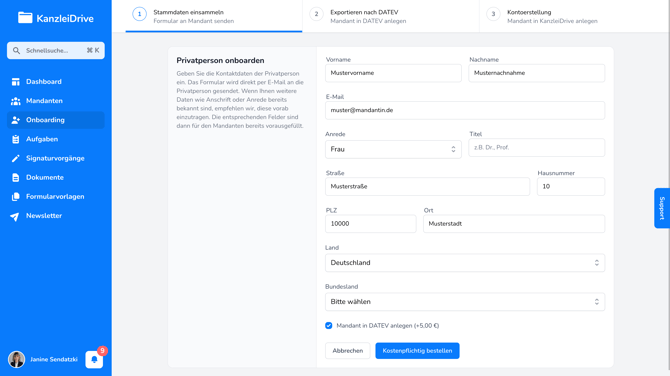This screenshot has width=670, height=376.
Task: Focus the Nachname field
Action: click(537, 73)
